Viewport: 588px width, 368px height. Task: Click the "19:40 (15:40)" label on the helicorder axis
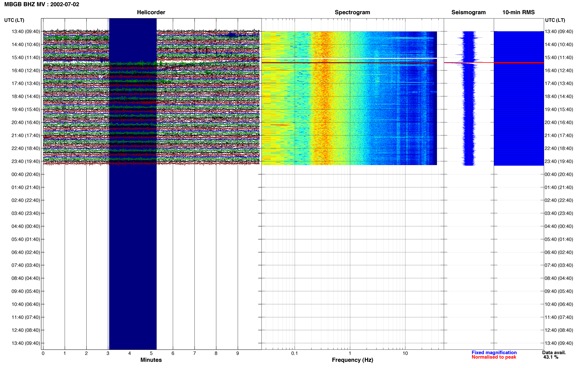(26, 109)
